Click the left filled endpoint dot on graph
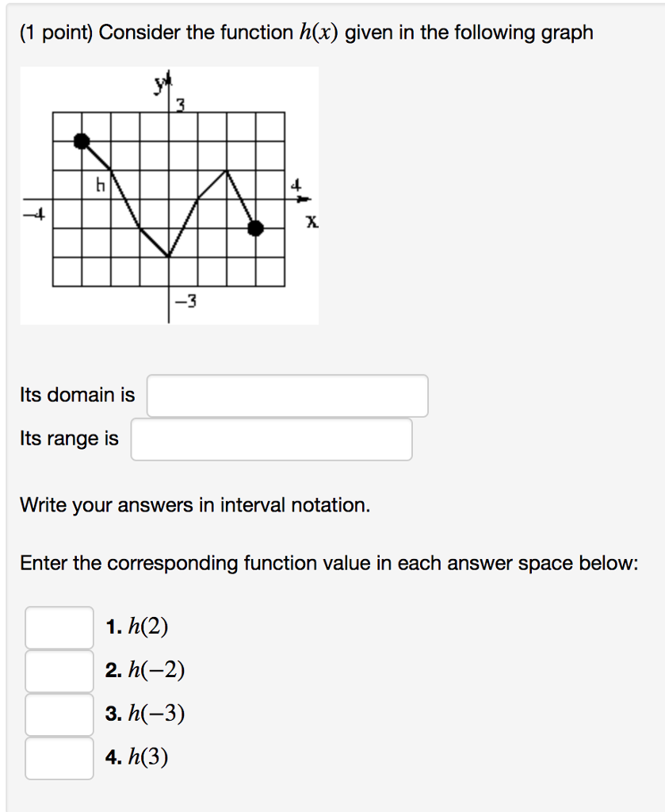Screen dimensions: 665x812 82,141
